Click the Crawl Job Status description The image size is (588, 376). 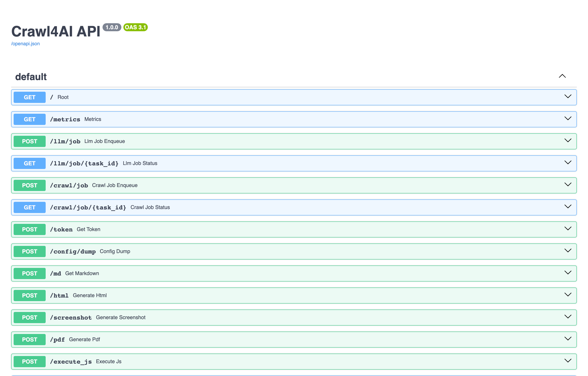150,207
